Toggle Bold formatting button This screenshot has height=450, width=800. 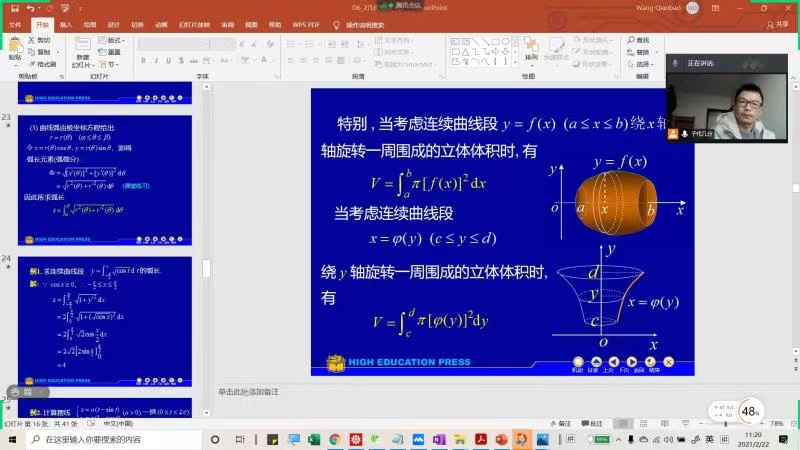(x=143, y=59)
